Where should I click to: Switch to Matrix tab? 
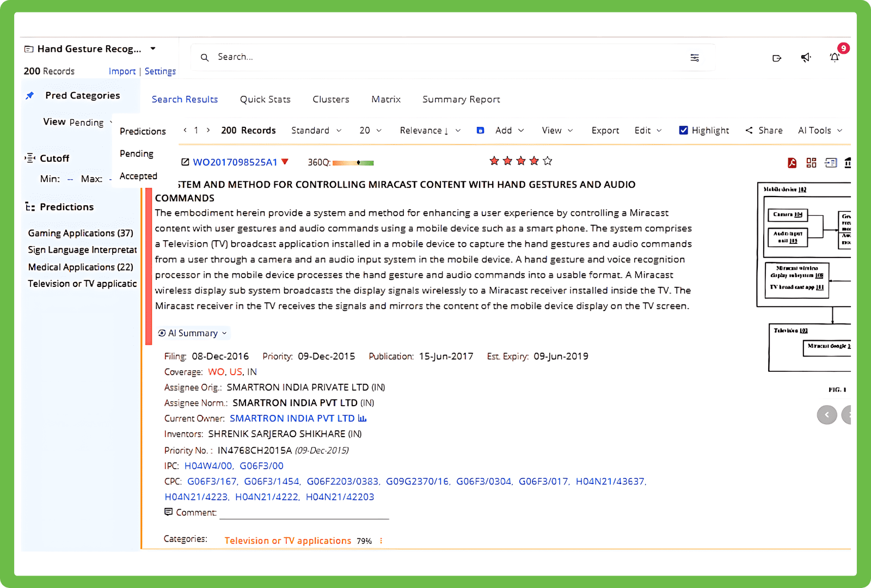point(386,99)
